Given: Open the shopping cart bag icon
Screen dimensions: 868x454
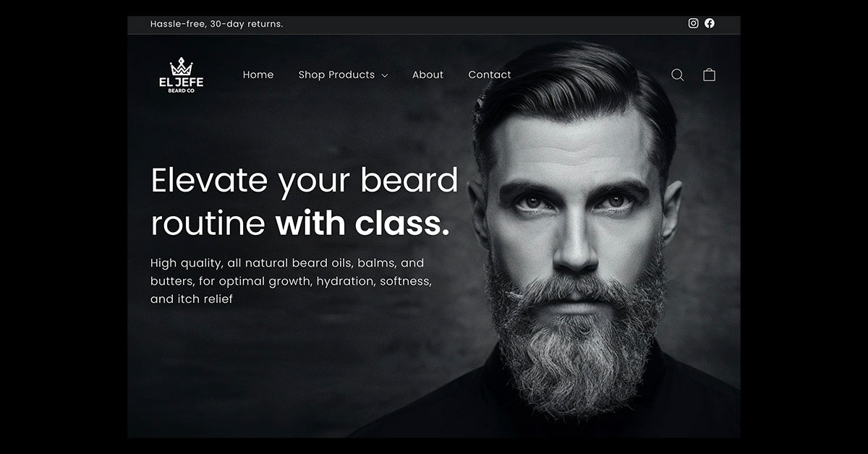Looking at the screenshot, I should (x=710, y=74).
